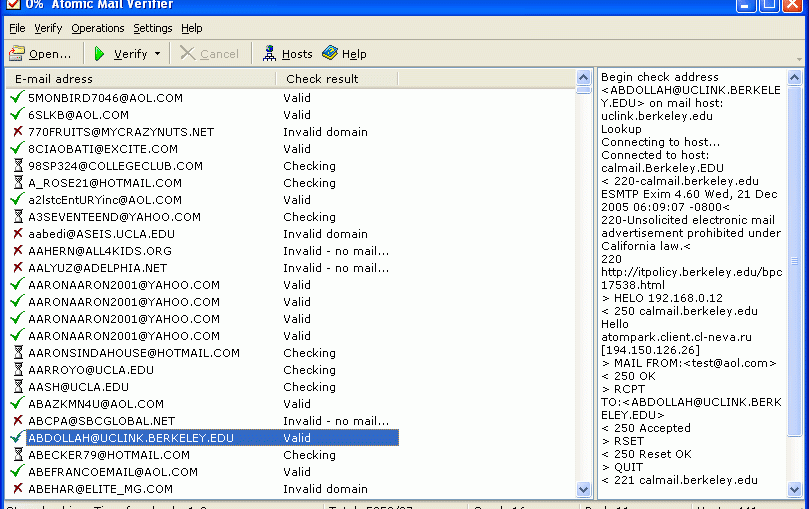Click the green Verify play icon
The image size is (809, 509).
(99, 54)
